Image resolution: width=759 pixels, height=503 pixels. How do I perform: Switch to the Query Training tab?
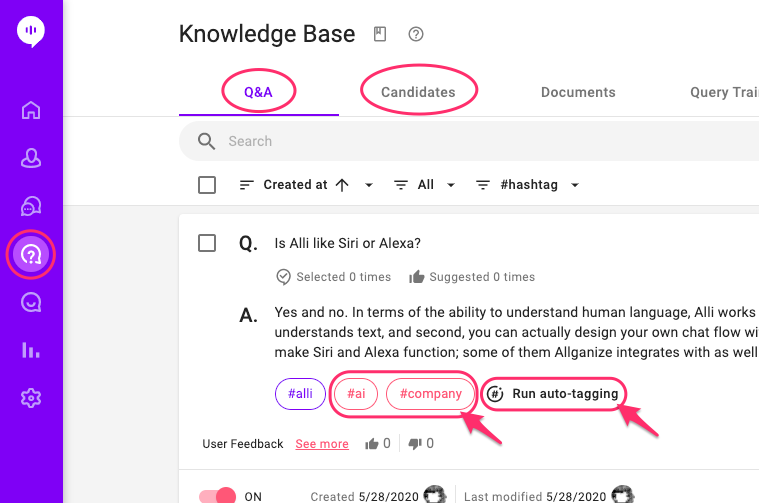(724, 92)
